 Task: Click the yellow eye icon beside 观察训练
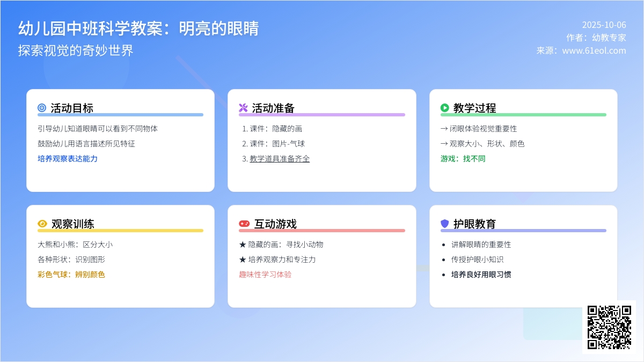[42, 224]
